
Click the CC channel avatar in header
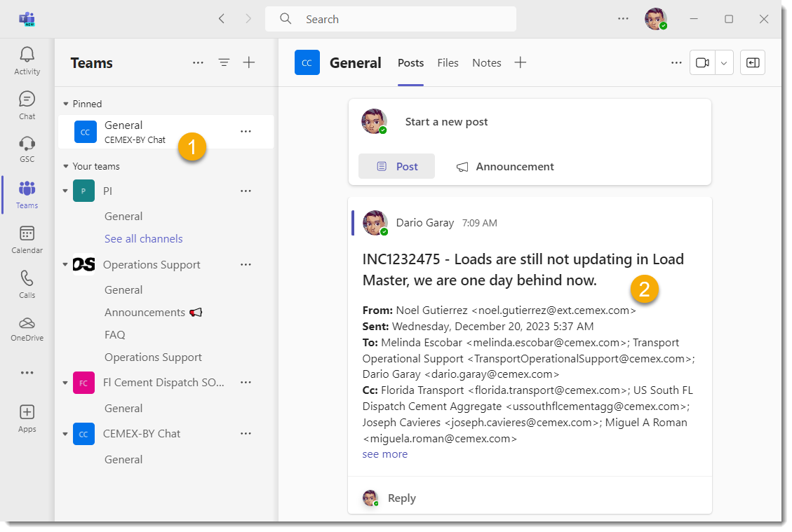pyautogui.click(x=307, y=62)
